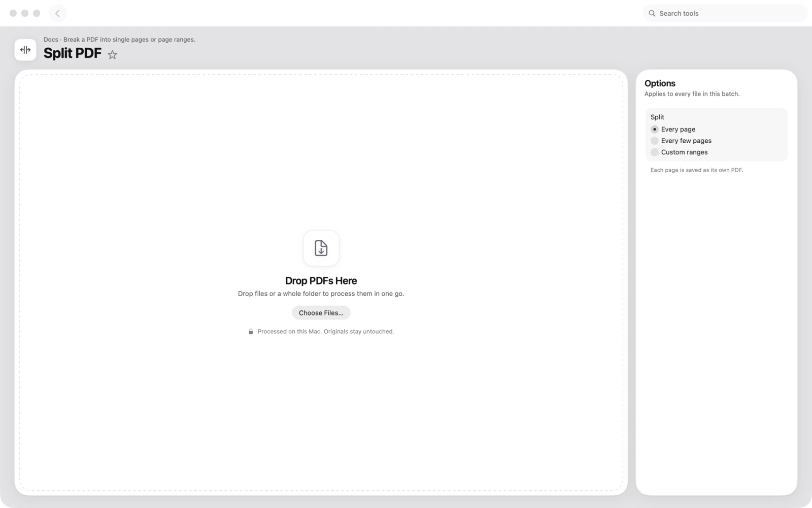
Task: Select the Every few pages option
Action: pyautogui.click(x=681, y=141)
